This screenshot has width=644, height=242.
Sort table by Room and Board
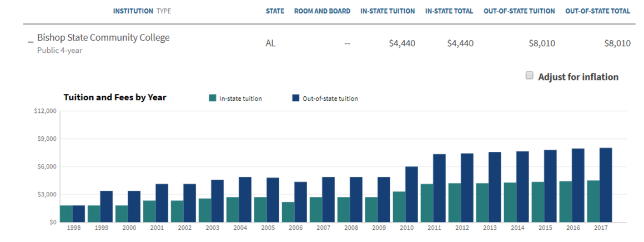pos(322,11)
